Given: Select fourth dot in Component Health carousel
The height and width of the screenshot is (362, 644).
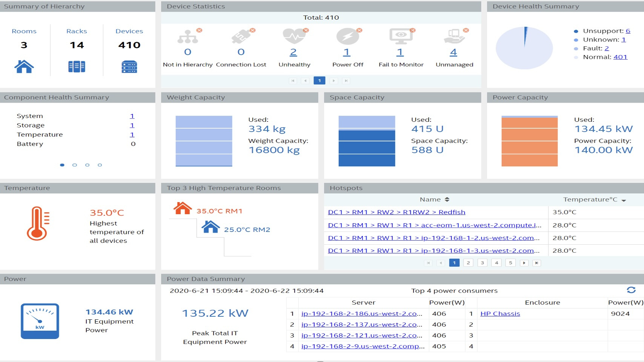Looking at the screenshot, I should 100,165.
